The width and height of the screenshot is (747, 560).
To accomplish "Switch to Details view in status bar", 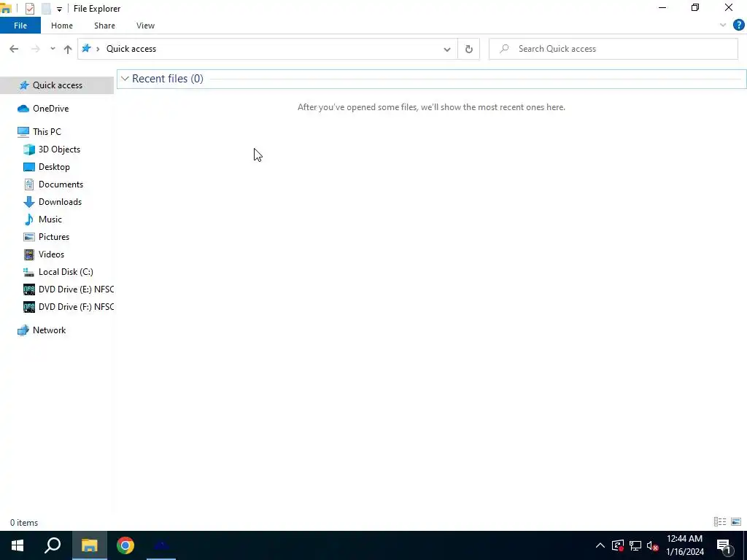I will tap(720, 522).
